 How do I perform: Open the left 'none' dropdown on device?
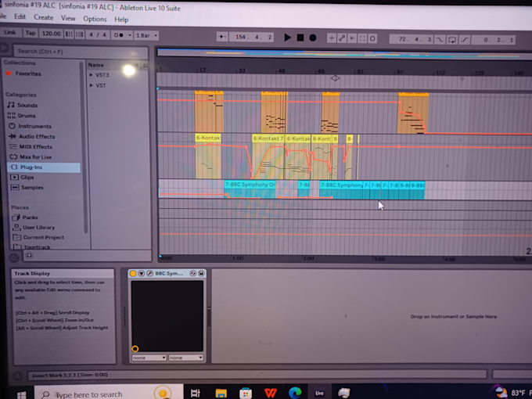pos(149,358)
